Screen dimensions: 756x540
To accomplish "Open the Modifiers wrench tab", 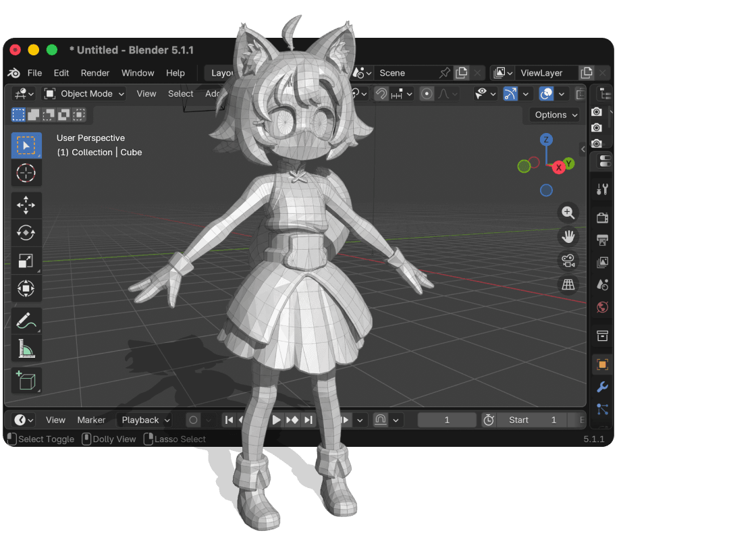I will 602,387.
